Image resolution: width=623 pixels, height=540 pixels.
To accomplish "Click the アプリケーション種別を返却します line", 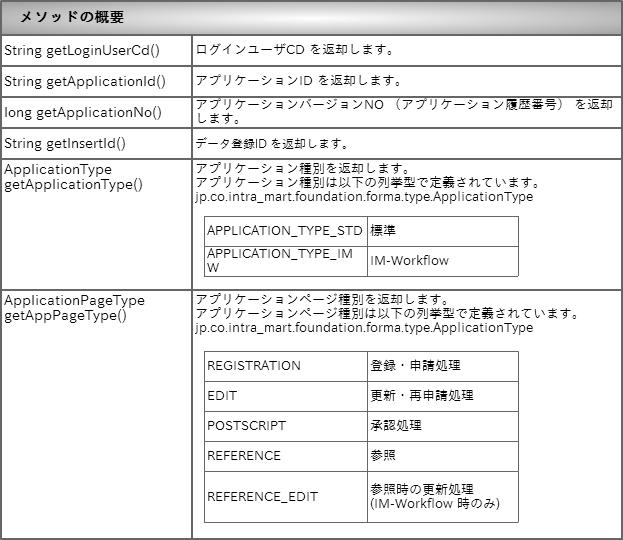I will (x=303, y=168).
